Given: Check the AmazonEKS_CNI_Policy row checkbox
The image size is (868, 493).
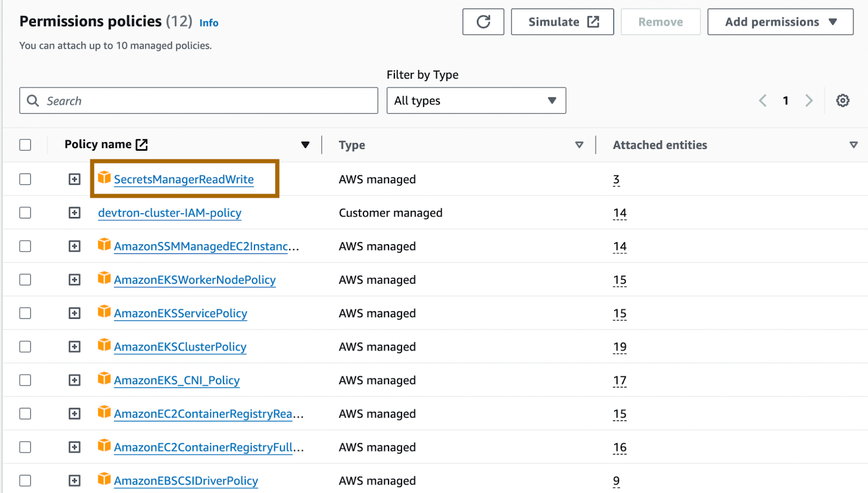Looking at the screenshot, I should coord(25,380).
